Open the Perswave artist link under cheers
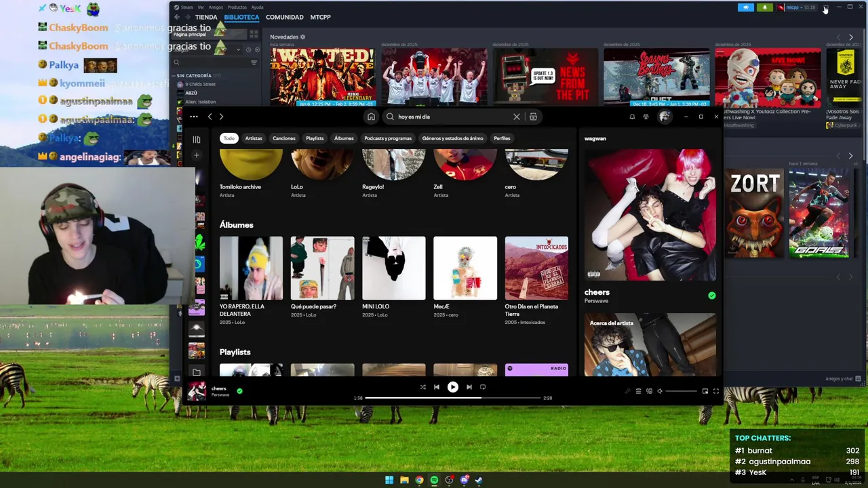Image resolution: width=868 pixels, height=488 pixels. pos(596,301)
